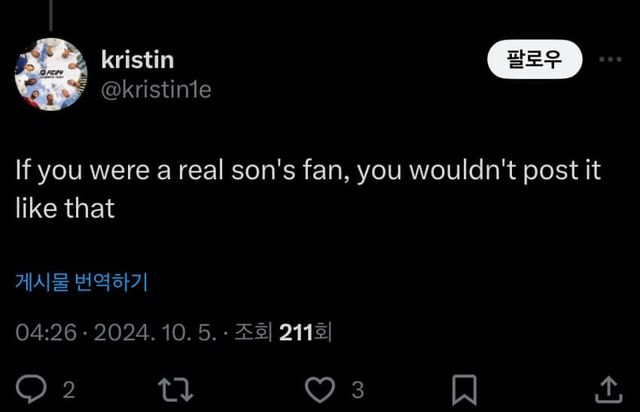This screenshot has height=412, width=640.
Task: Click the reply count number 2
Action: (68, 389)
